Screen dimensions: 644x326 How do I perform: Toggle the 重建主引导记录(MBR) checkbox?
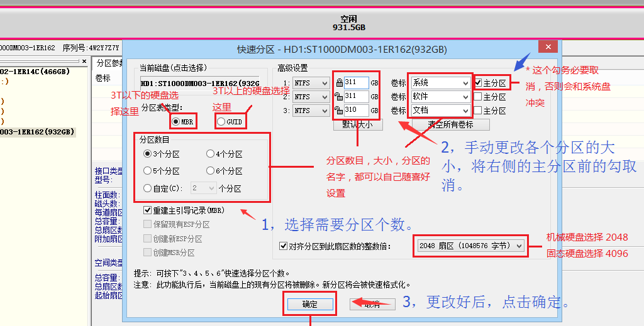(147, 210)
